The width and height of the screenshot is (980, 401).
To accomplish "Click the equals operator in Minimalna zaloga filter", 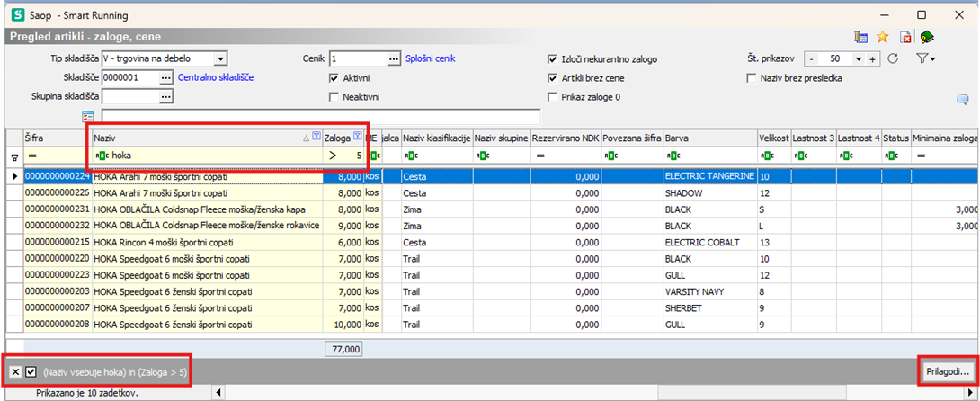I will tap(921, 156).
